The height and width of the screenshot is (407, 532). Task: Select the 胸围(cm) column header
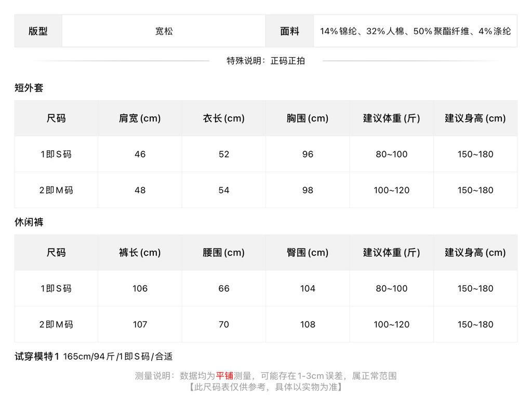point(308,118)
